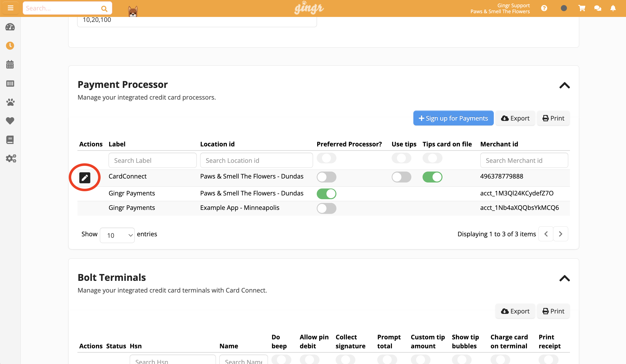Screen dimensions: 626x364
Task: Sort by Label column header
Action: coord(117,144)
